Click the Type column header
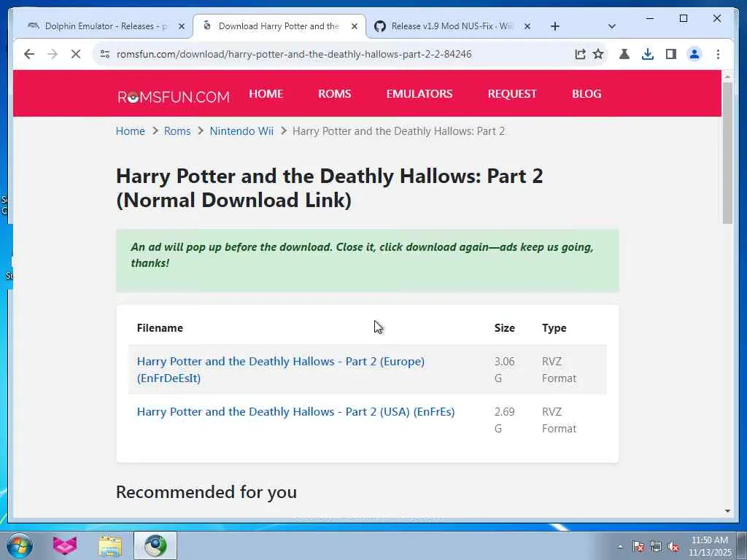This screenshot has height=560, width=747. (x=554, y=328)
